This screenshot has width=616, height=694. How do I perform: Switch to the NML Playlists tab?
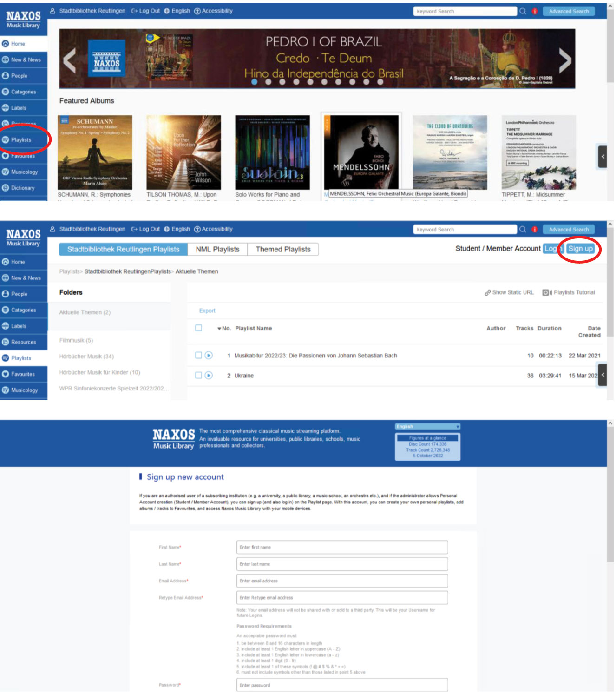point(217,250)
